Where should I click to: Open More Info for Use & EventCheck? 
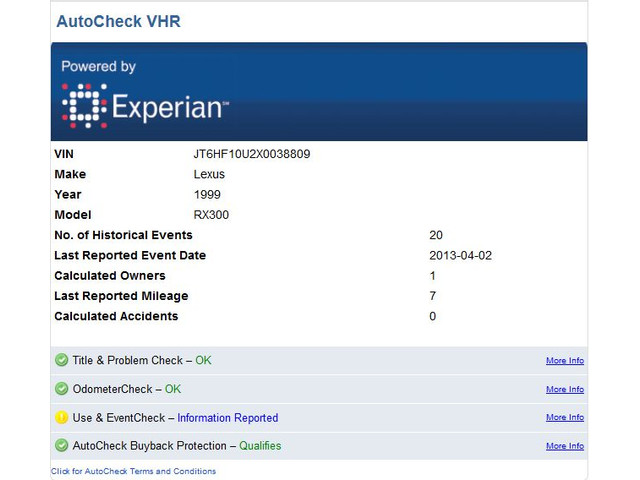[565, 418]
